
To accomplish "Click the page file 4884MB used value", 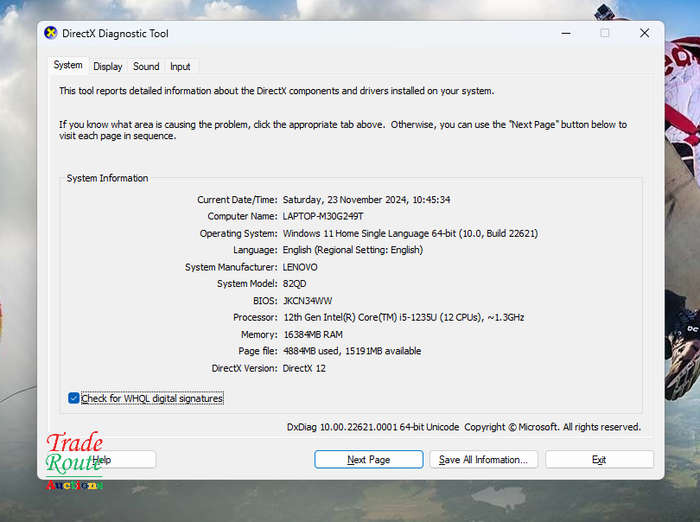I will tap(352, 351).
